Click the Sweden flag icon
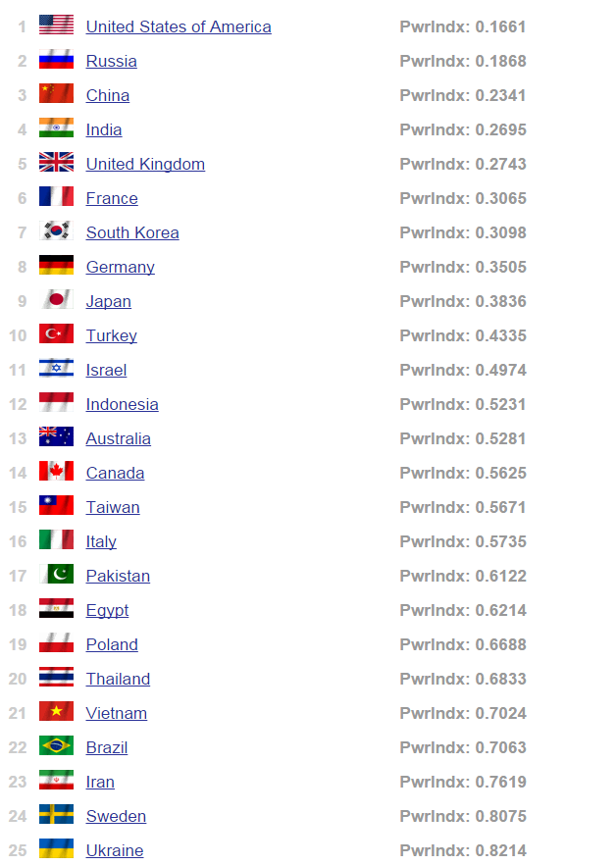Screen dimensions: 616x865 [x=56, y=815]
